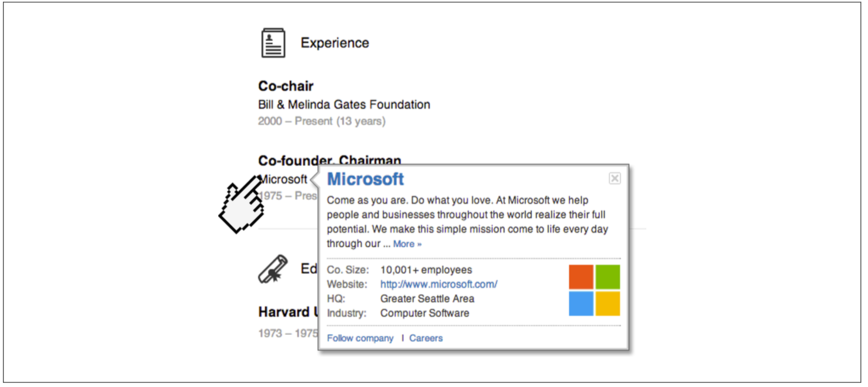This screenshot has width=868, height=387.
Task: Click the Education diploma scroll icon
Action: [x=273, y=269]
